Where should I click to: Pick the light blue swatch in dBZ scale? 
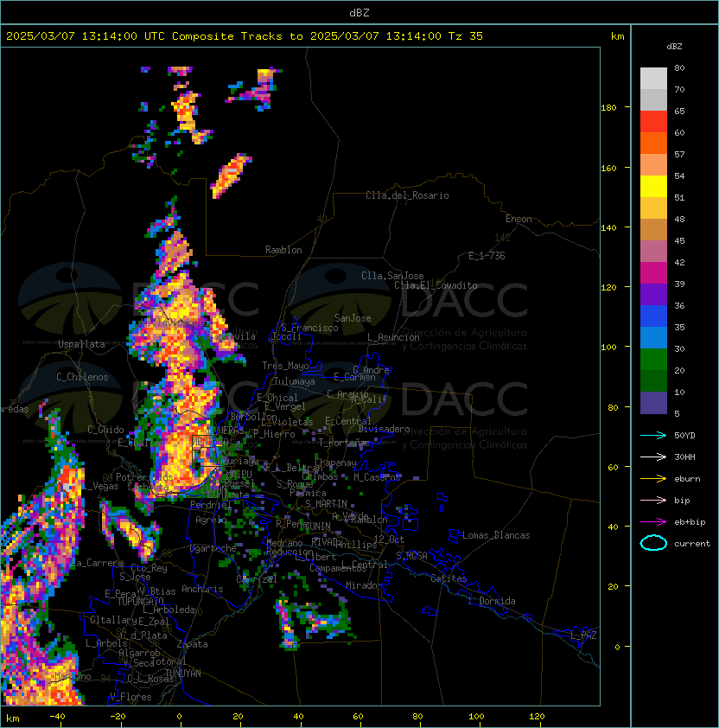(653, 337)
